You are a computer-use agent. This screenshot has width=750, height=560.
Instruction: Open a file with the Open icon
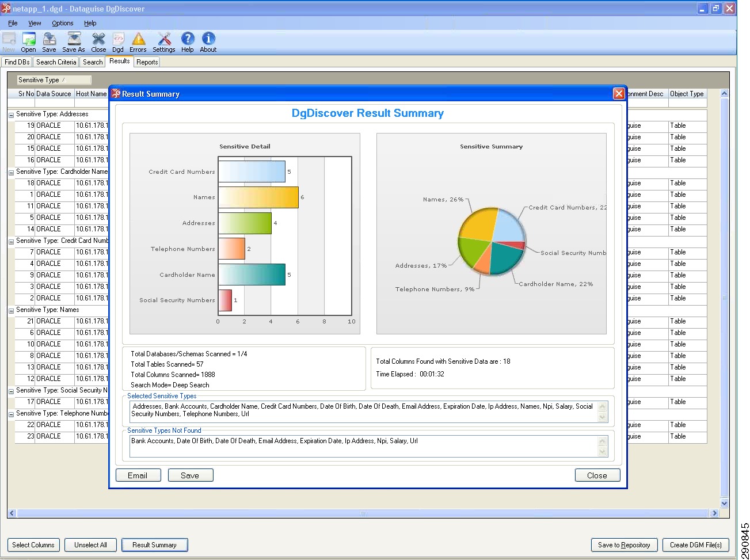coord(28,41)
